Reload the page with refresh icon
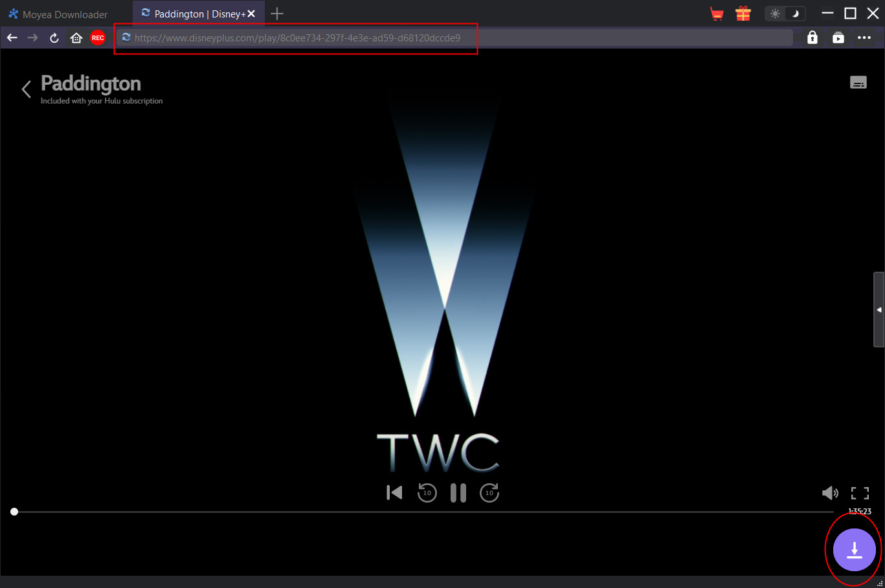 pyautogui.click(x=54, y=38)
